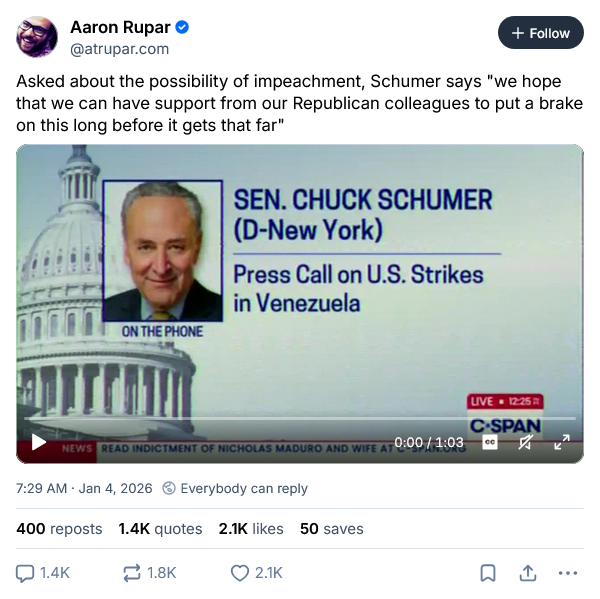Follow Aaron Rupar
The width and height of the screenshot is (600, 599).
coord(540,33)
